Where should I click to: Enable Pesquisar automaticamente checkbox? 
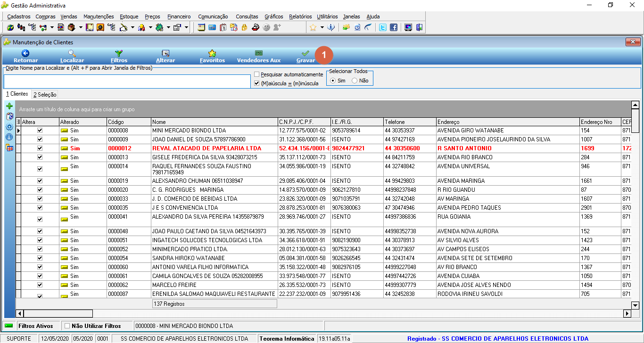(257, 74)
